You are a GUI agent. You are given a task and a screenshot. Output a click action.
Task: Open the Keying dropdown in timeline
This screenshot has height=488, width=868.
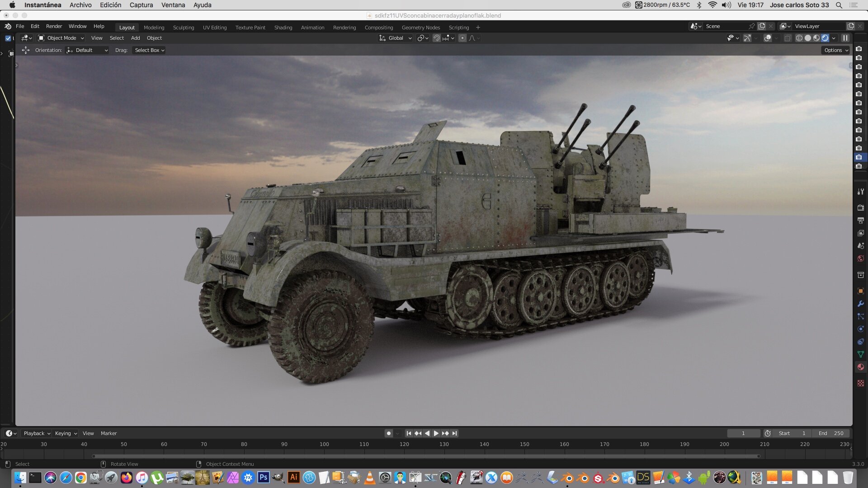point(66,433)
